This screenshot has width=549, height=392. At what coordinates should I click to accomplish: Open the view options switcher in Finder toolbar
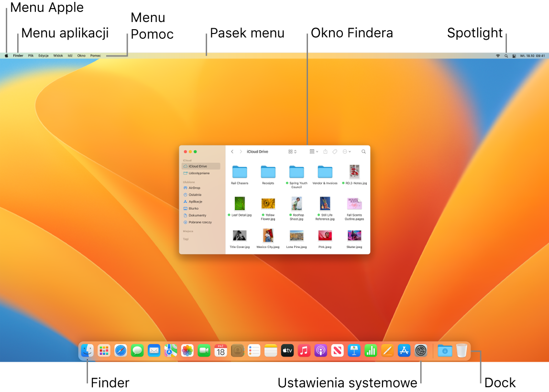click(291, 151)
